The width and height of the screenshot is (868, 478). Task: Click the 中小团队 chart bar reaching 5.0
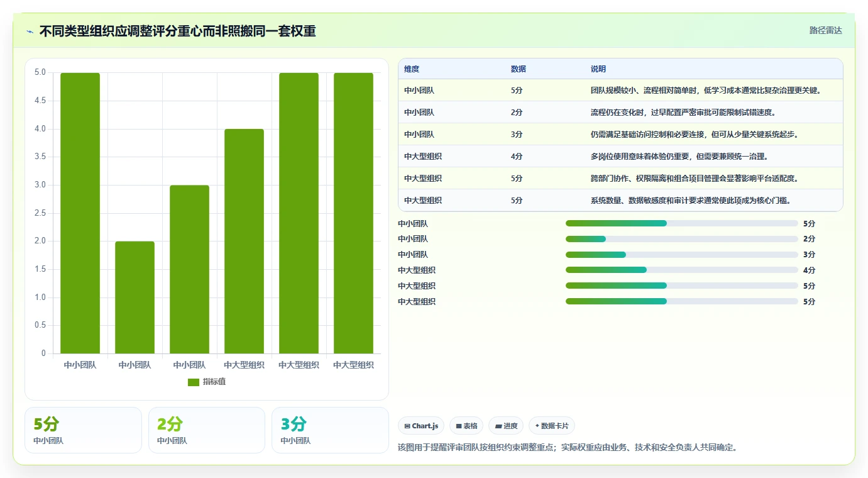tap(80, 213)
